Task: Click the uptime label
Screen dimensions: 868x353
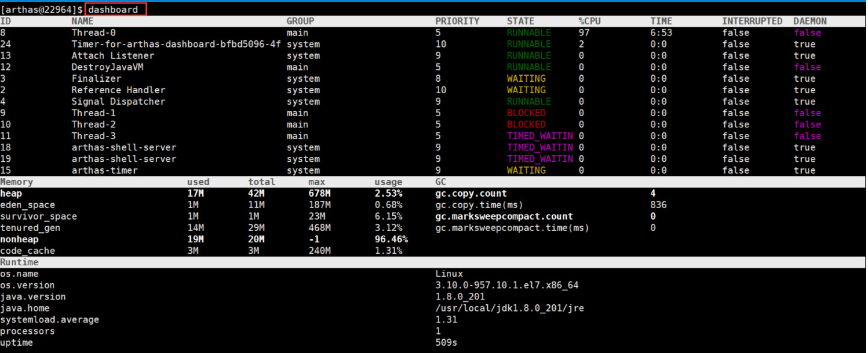Action: [17, 342]
